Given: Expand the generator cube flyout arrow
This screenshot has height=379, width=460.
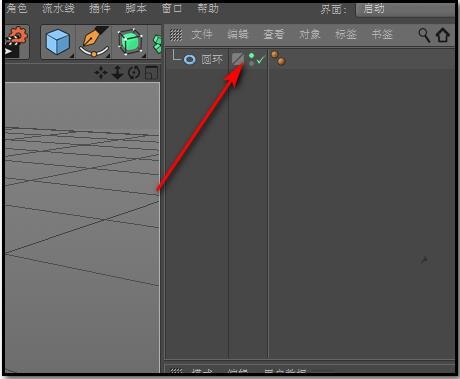Looking at the screenshot, I should 144,56.
